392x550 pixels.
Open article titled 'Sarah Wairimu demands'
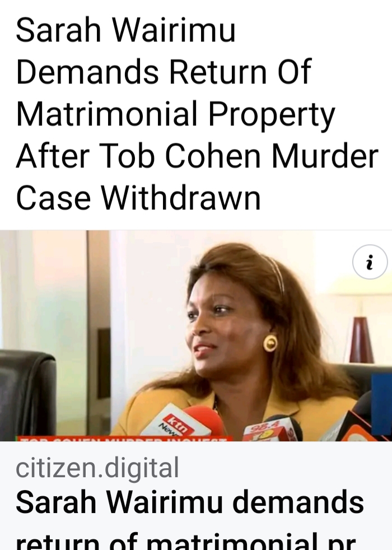click(190, 502)
